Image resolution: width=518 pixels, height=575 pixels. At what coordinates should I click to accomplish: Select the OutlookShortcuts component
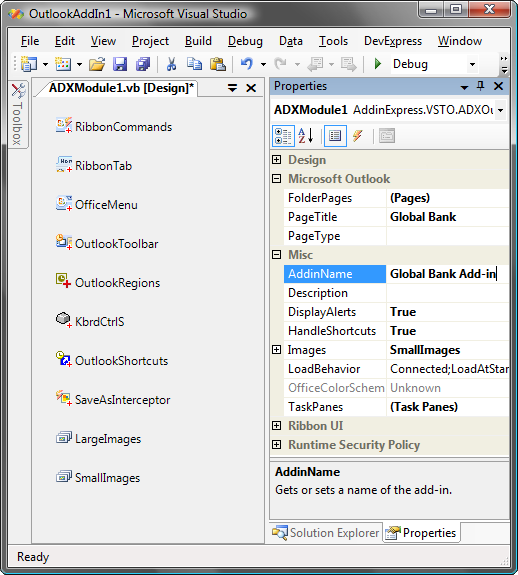[x=112, y=360]
